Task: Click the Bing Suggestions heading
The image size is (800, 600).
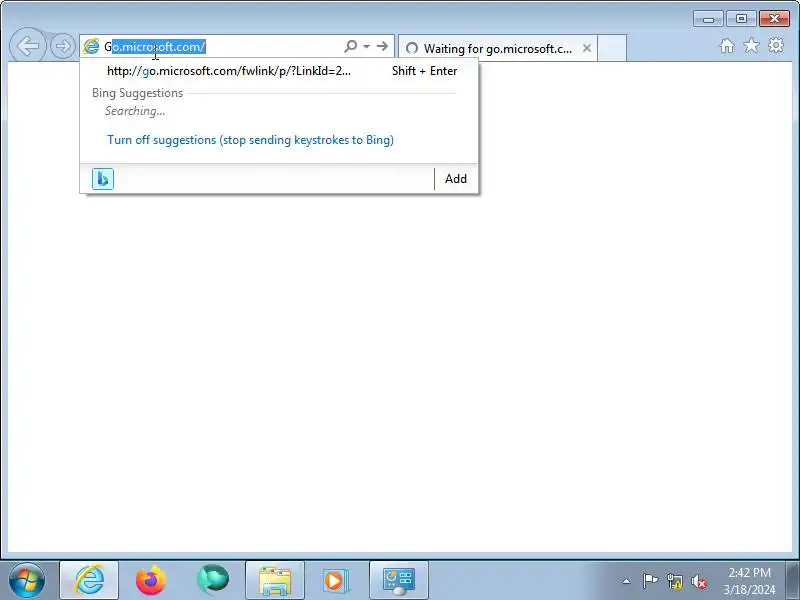Action: point(137,93)
